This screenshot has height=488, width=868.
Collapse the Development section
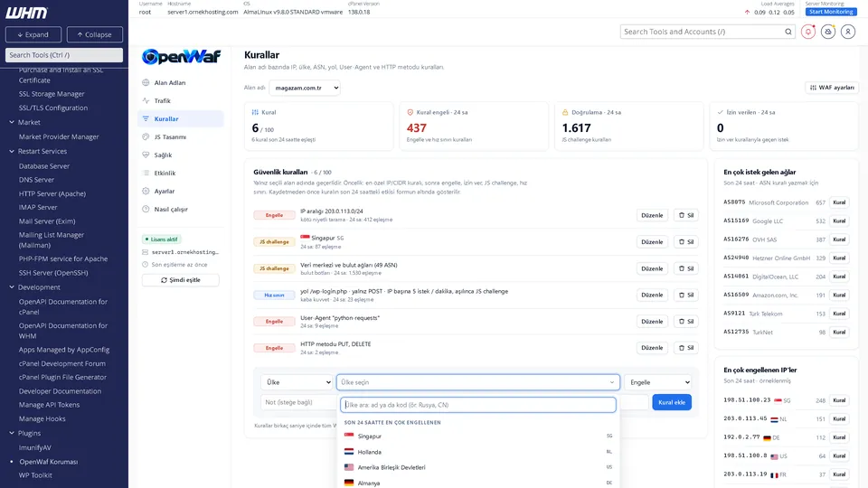tap(12, 287)
